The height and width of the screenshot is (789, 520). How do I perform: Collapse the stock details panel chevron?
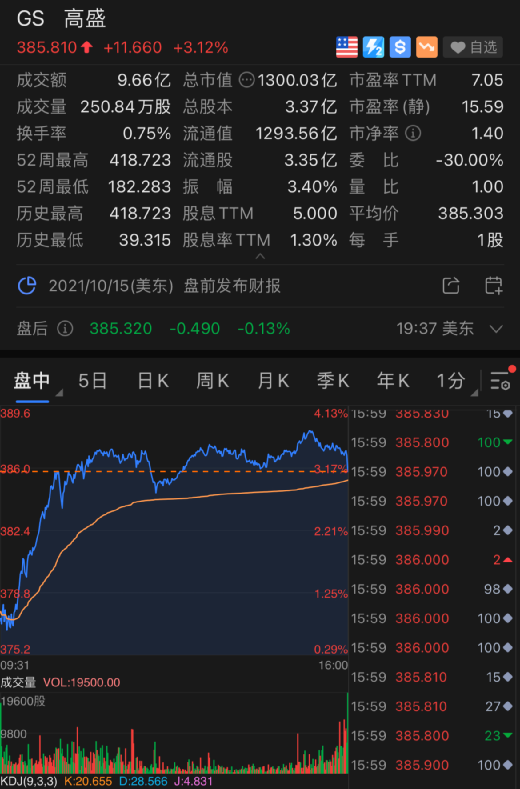[260, 256]
